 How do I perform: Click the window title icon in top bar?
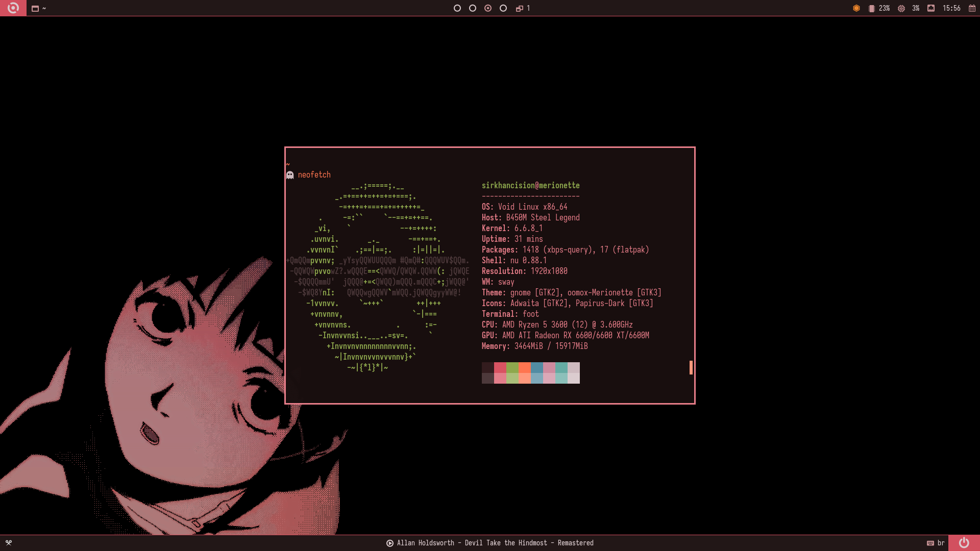pyautogui.click(x=35, y=8)
